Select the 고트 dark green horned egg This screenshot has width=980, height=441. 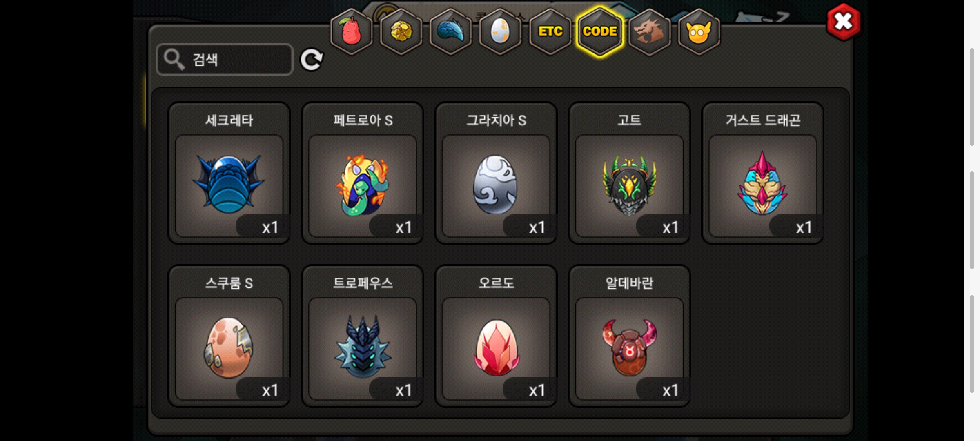629,173
